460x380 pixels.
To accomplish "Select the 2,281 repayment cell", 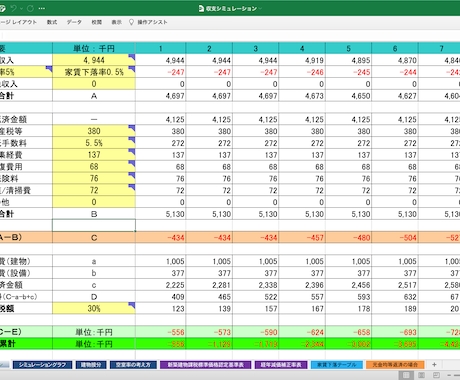I will 209,285.
